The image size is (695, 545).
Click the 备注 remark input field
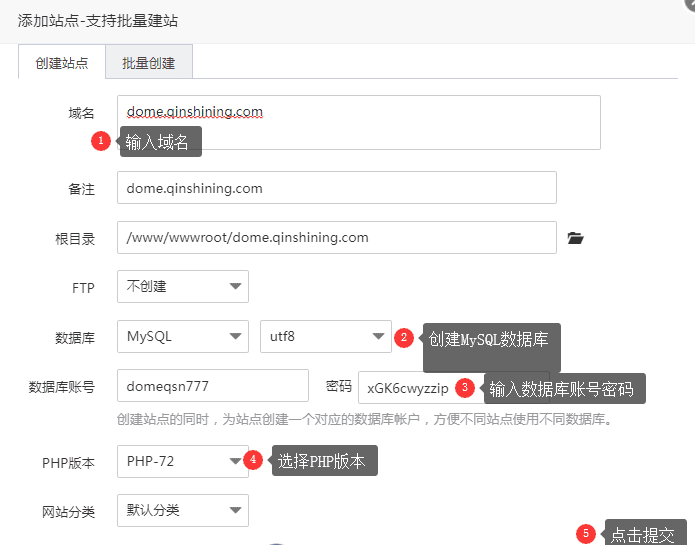(x=337, y=188)
